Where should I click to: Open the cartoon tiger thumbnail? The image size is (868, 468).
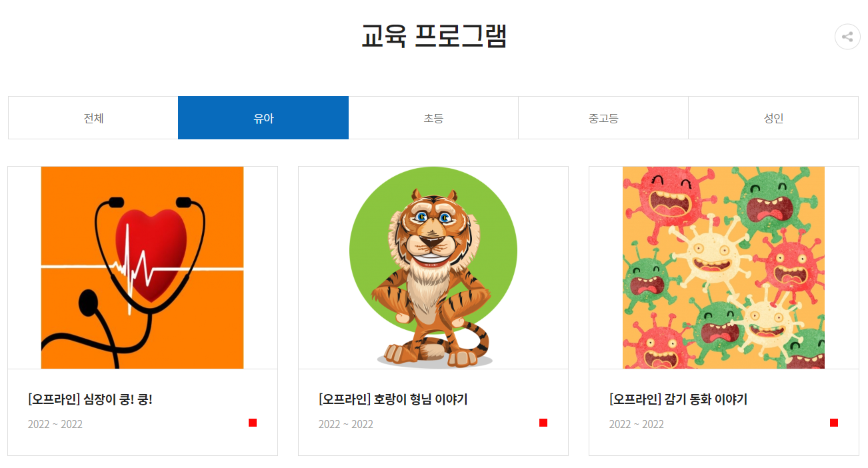433,267
